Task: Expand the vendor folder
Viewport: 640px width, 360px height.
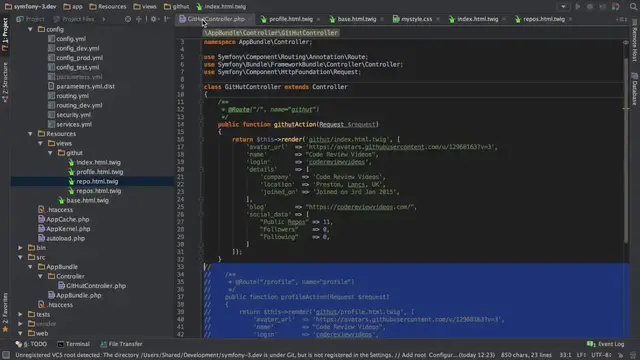Action: coord(20,324)
